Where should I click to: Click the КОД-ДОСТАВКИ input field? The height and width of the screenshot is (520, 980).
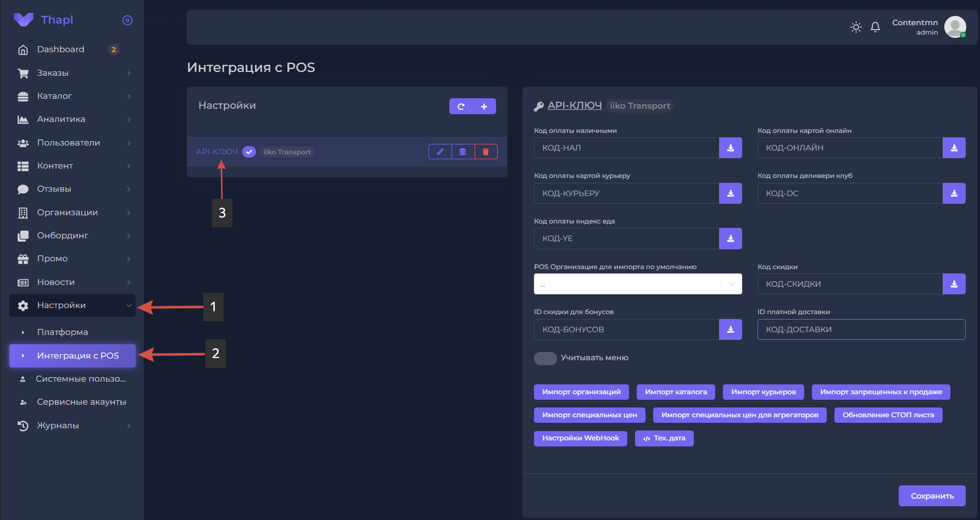861,329
